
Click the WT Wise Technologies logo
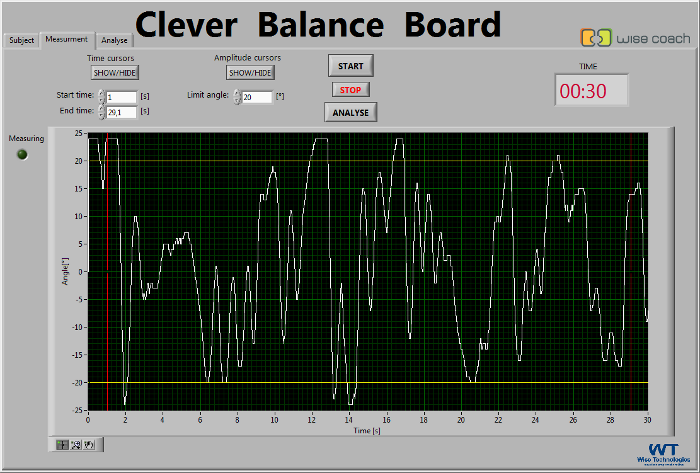663,454
